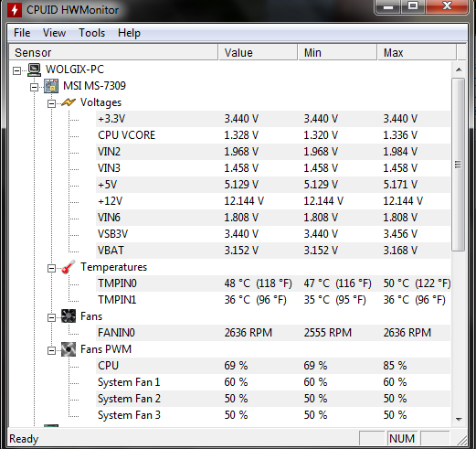Collapse the Fans section
This screenshot has width=476, height=449.
52,318
